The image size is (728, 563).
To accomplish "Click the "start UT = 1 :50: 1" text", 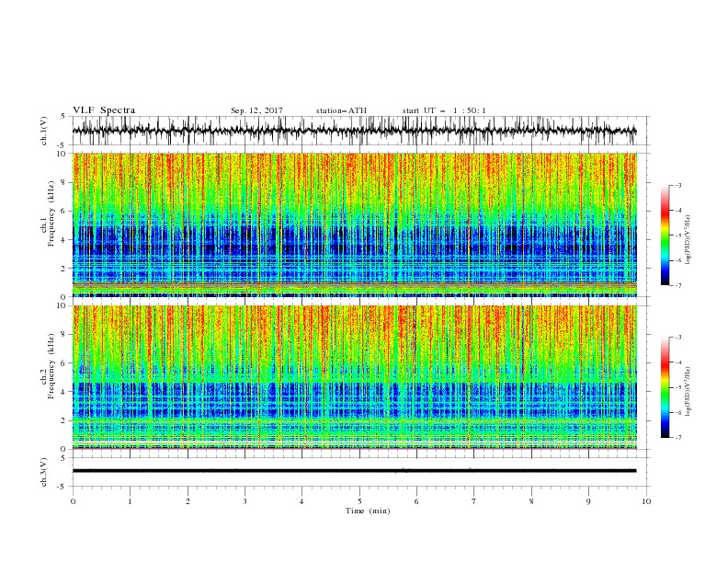I will 444,110.
